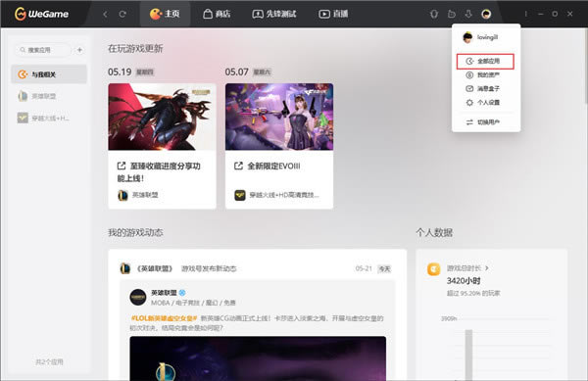The height and width of the screenshot is (381, 588).
Task: Click the thumbs-up icon in top bar
Action: click(452, 15)
